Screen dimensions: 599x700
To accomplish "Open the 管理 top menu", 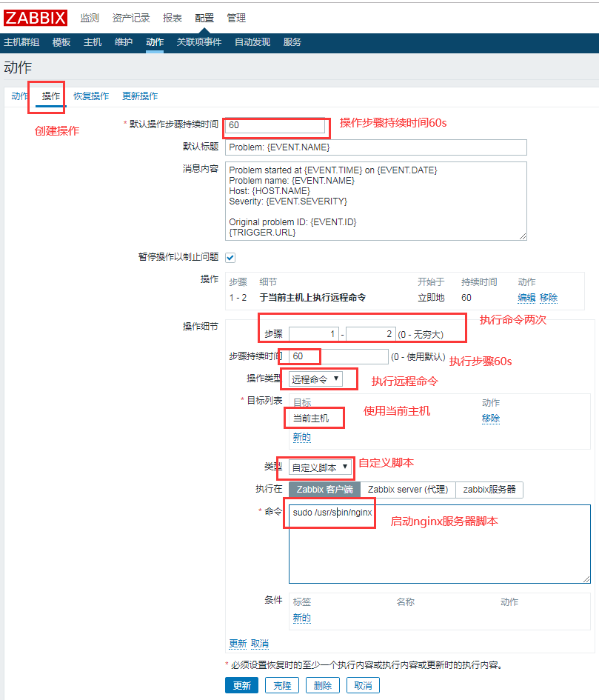I will coord(236,18).
